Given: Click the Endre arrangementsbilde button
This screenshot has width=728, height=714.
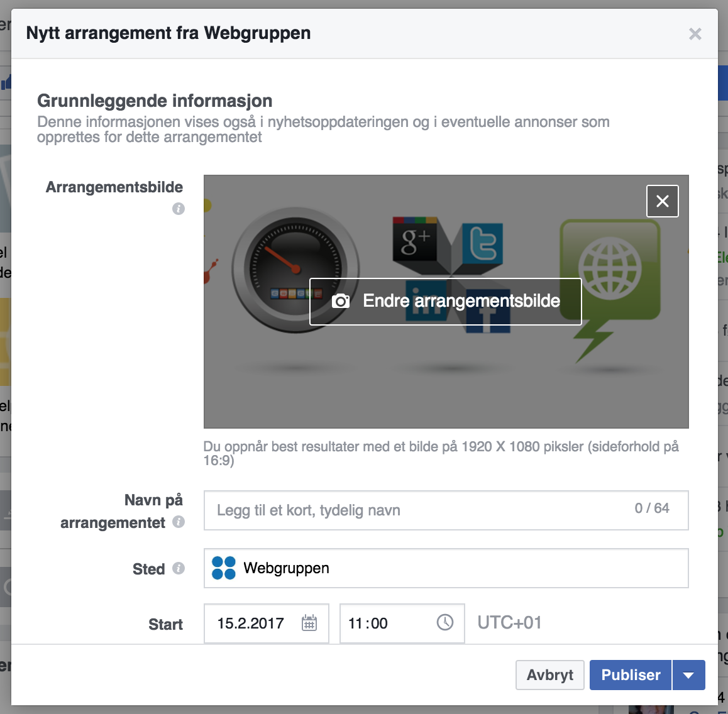Looking at the screenshot, I should pos(445,301).
